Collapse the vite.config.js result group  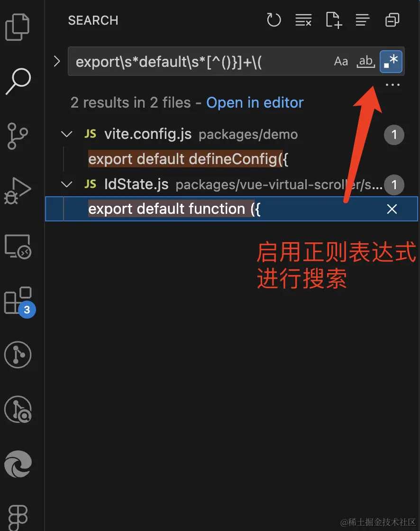(x=66, y=134)
